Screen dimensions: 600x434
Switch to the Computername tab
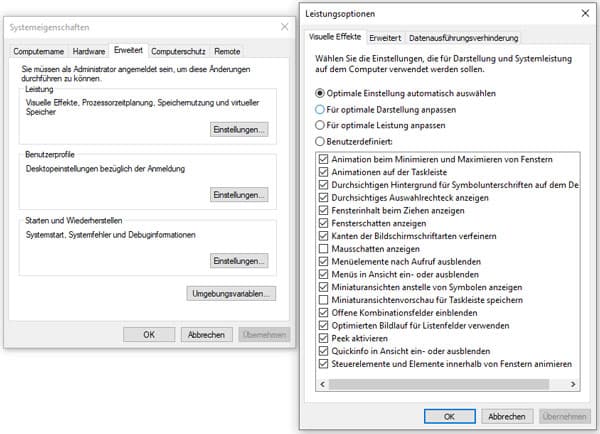(40, 50)
